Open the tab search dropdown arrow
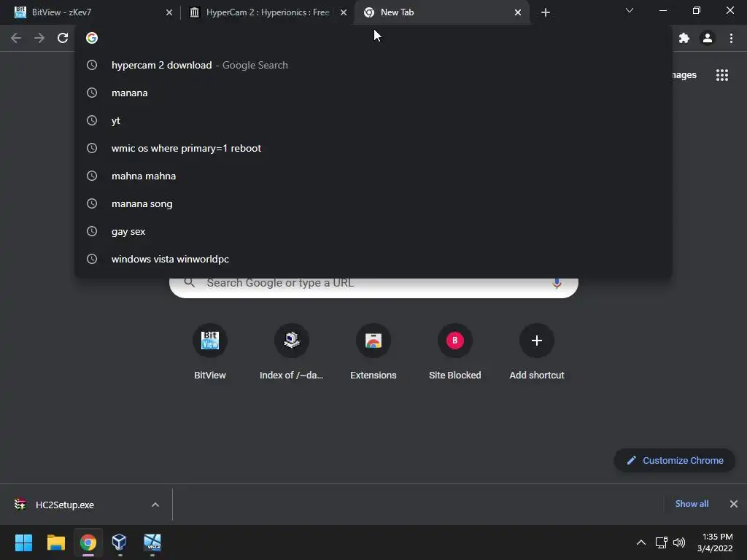747x560 pixels. pyautogui.click(x=630, y=10)
